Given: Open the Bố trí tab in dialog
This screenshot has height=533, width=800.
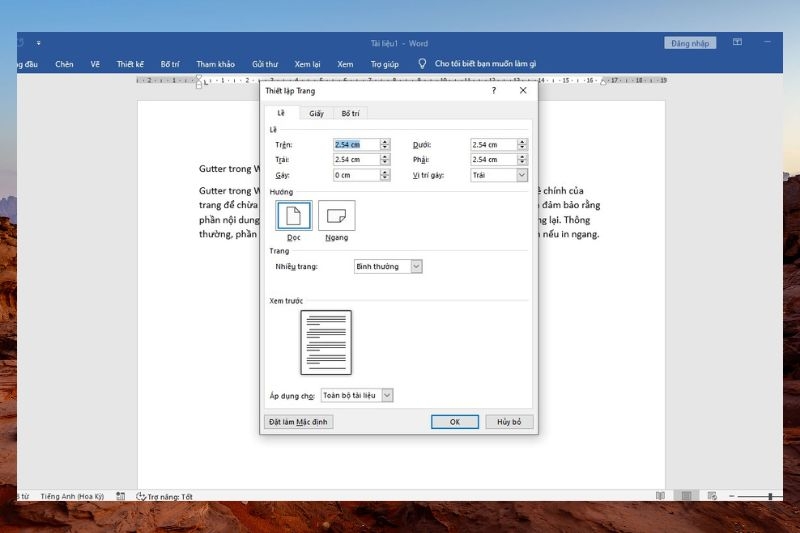Looking at the screenshot, I should 349,114.
